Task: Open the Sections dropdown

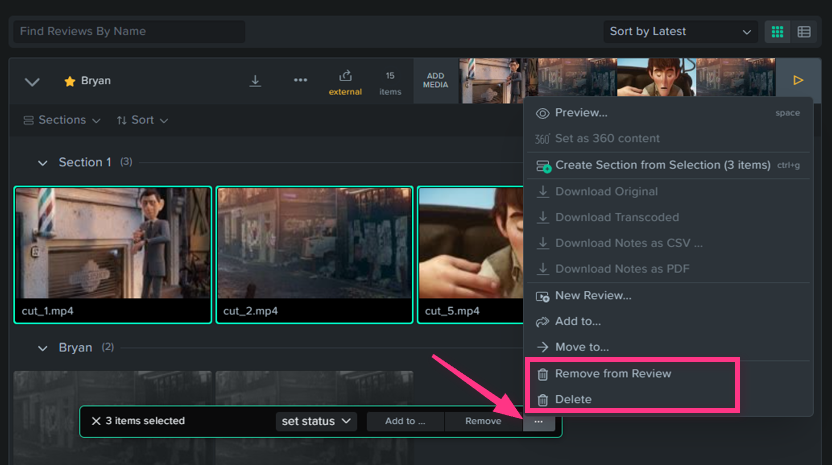Action: pos(62,120)
